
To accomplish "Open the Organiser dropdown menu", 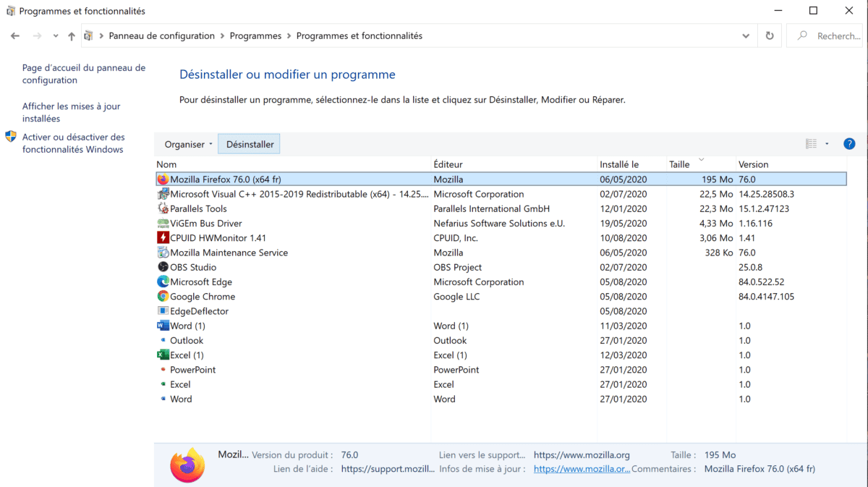I will click(188, 144).
